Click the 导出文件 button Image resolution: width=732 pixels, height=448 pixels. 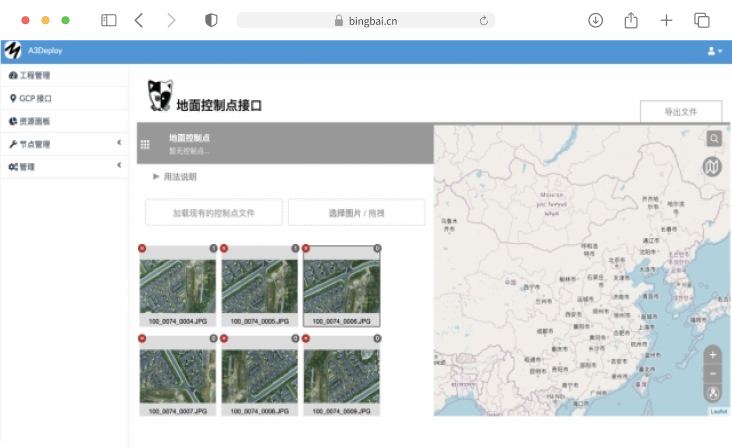click(x=681, y=112)
